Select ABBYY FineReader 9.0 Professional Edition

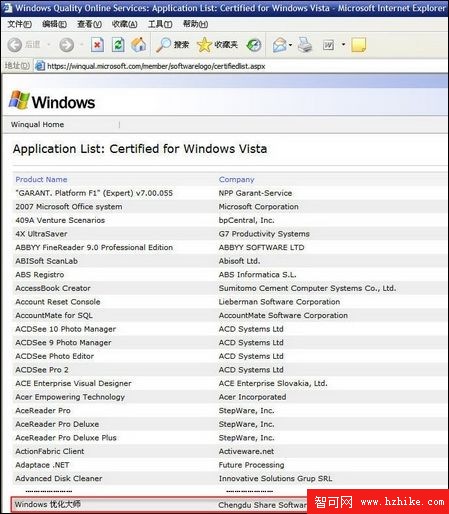click(x=94, y=247)
